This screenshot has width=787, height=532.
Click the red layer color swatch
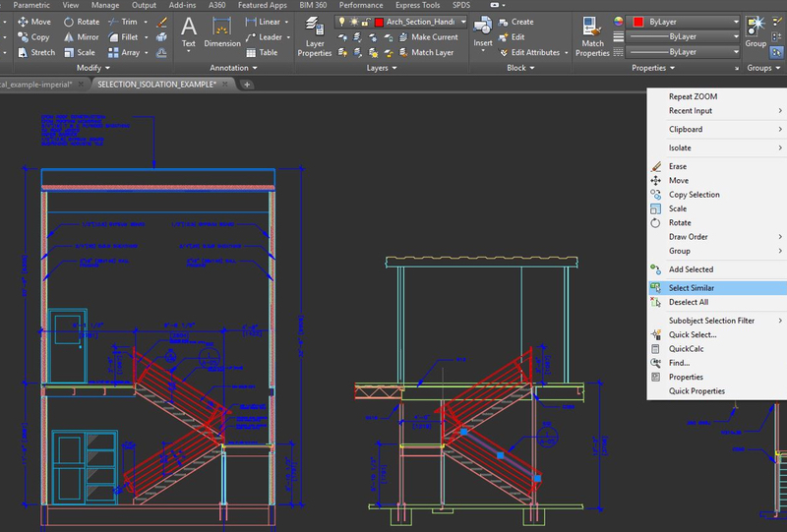pos(378,22)
